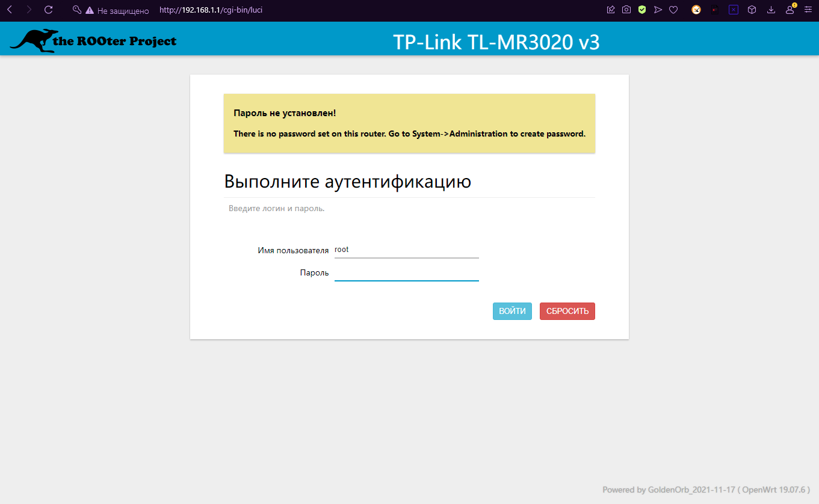Click the 'Пароль не установлен!' warning heading

(285, 113)
